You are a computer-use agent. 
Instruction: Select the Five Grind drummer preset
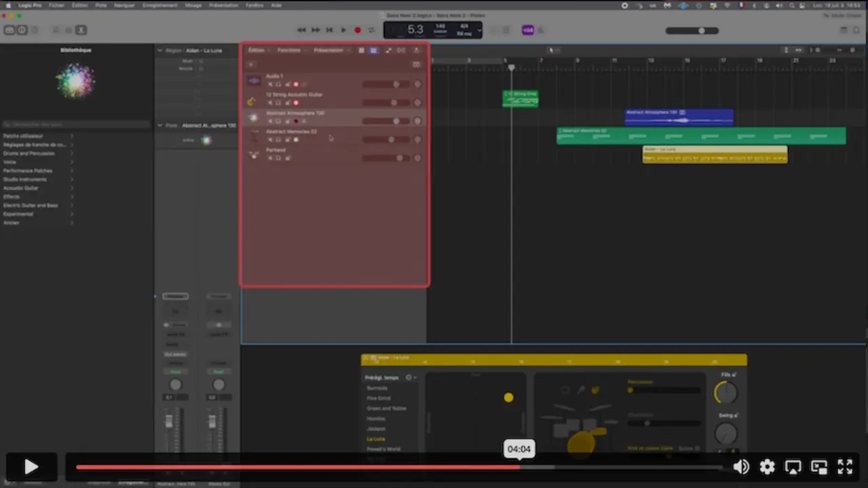pyautogui.click(x=378, y=399)
